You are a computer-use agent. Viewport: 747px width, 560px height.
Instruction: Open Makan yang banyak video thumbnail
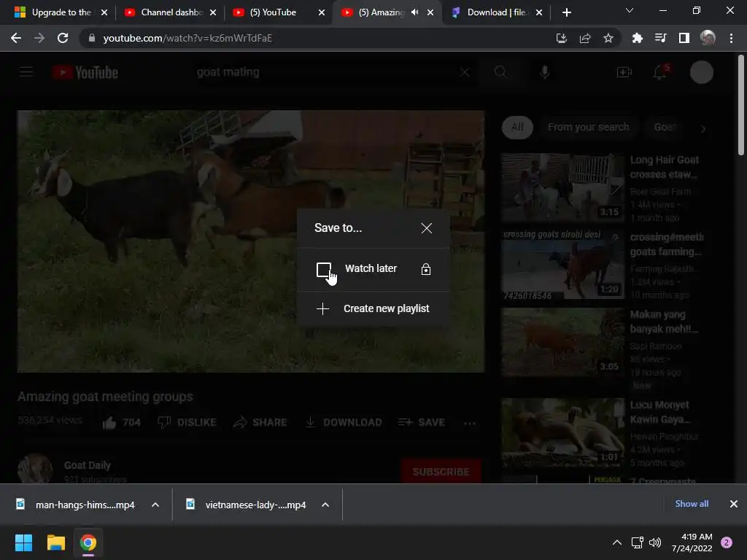[562, 342]
